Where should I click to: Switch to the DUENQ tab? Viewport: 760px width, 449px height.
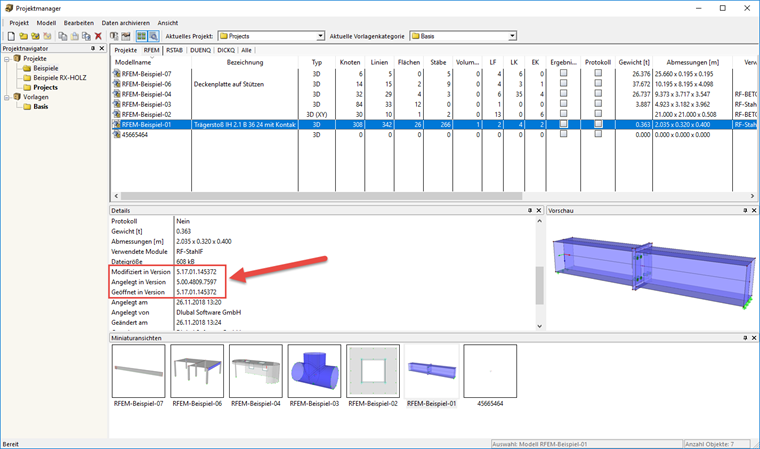point(201,50)
